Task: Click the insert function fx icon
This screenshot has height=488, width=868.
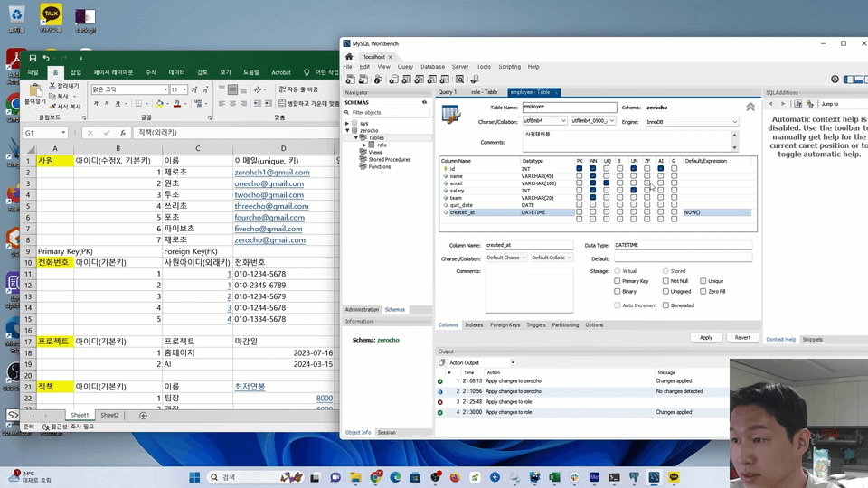Action: coord(121,133)
